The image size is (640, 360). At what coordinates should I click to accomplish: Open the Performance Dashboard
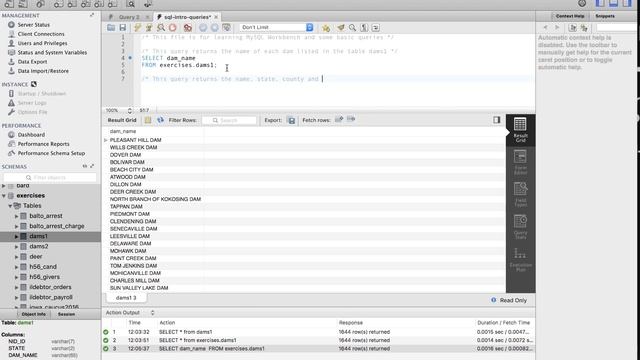(31, 135)
